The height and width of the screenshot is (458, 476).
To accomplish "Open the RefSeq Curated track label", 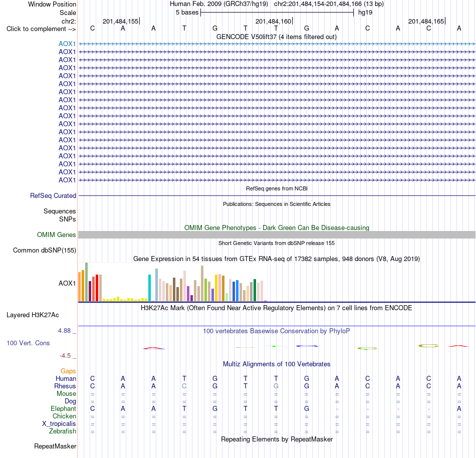I will (53, 196).
